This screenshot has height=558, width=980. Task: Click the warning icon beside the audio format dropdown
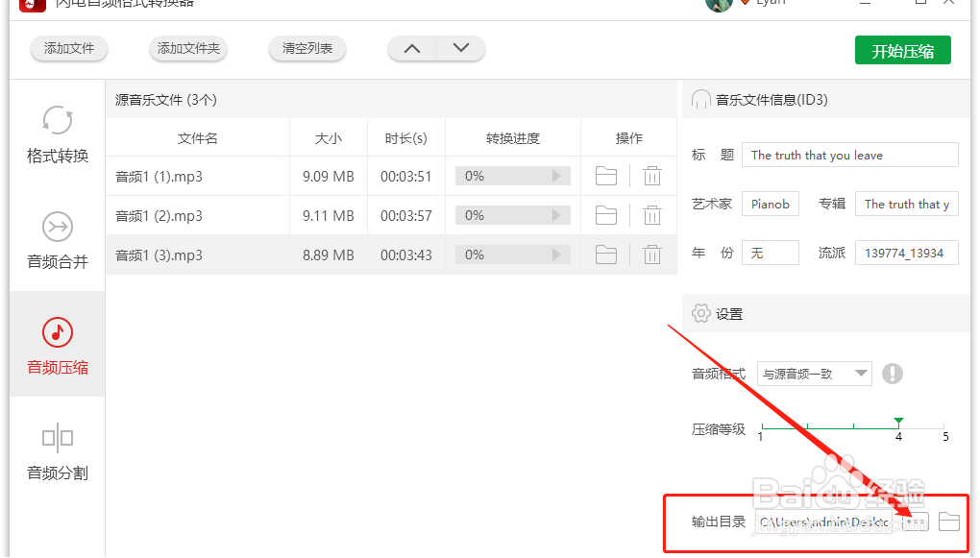[893, 373]
